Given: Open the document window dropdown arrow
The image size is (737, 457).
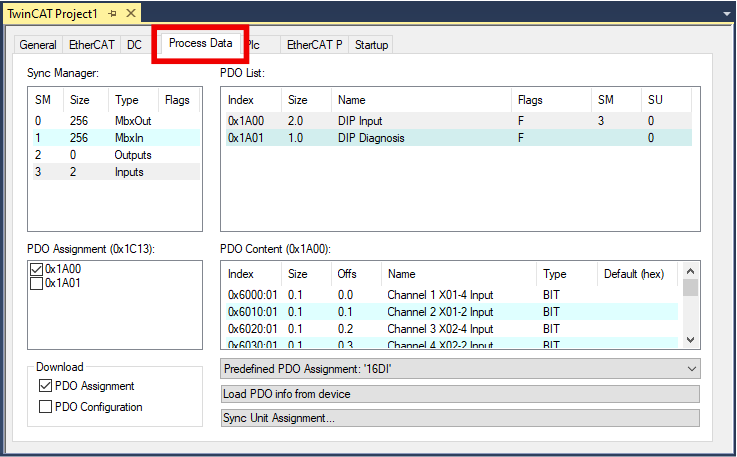Looking at the screenshot, I should tap(727, 14).
